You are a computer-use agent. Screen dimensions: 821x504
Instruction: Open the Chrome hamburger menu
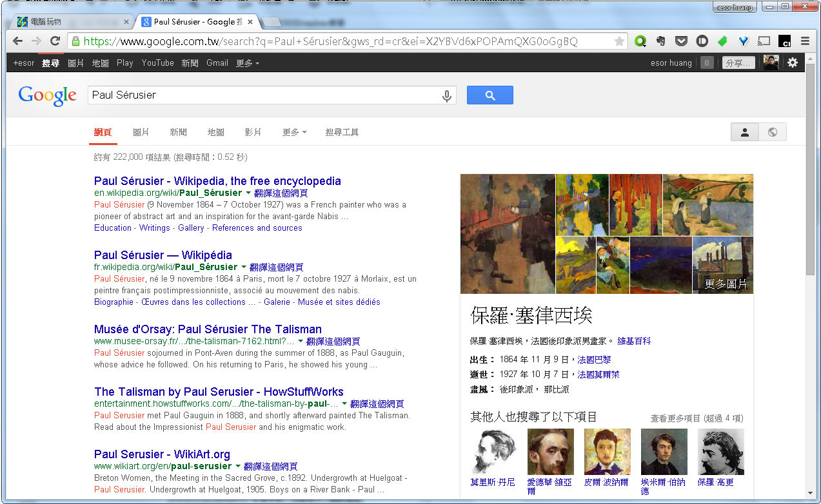click(x=805, y=41)
